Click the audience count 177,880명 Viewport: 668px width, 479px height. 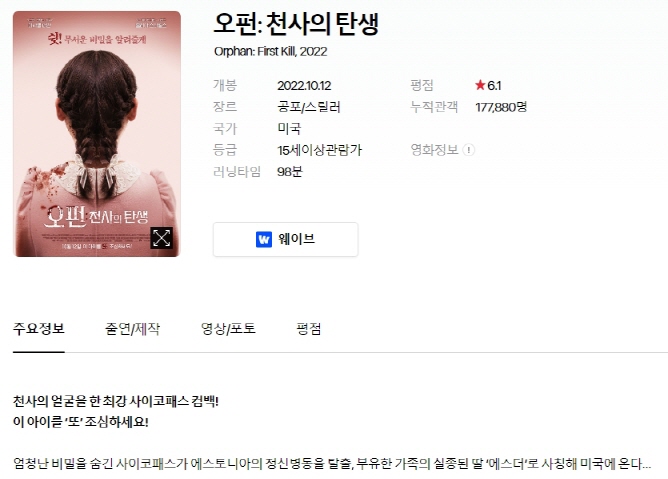(501, 107)
